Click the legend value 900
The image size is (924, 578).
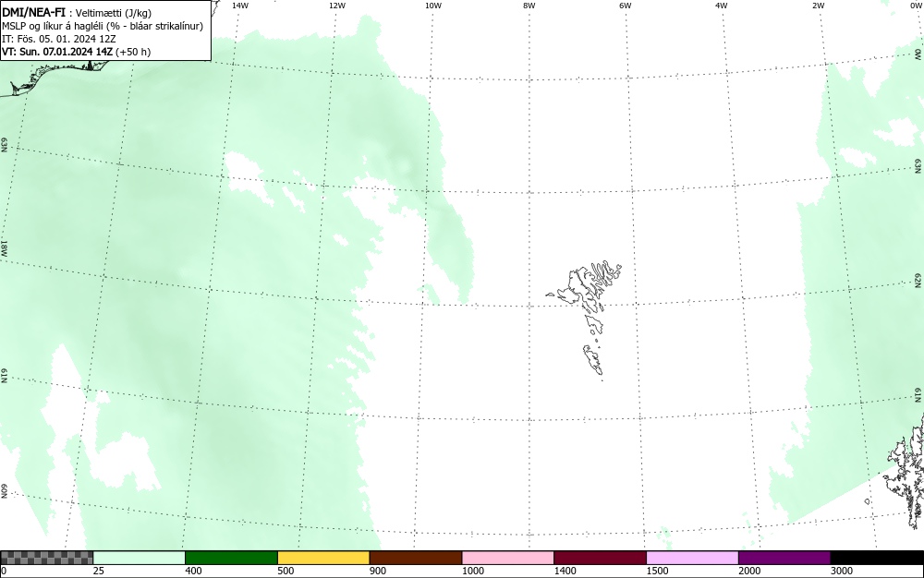(378, 571)
